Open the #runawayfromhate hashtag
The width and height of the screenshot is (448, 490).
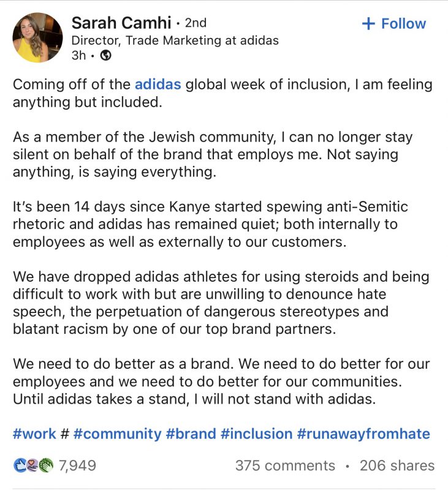pyautogui.click(x=363, y=434)
